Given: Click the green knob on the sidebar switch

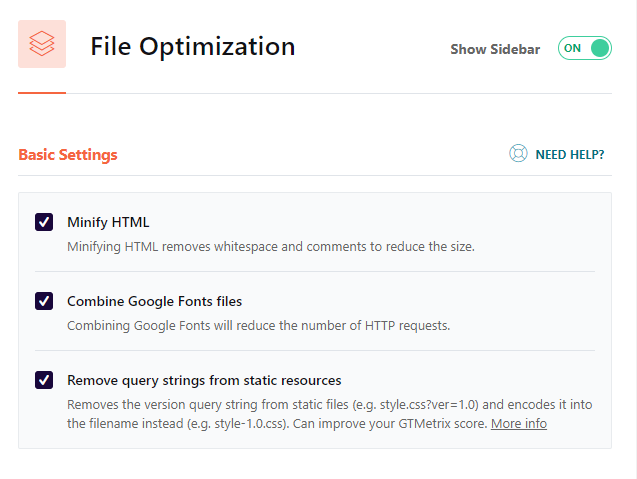Looking at the screenshot, I should (600, 48).
